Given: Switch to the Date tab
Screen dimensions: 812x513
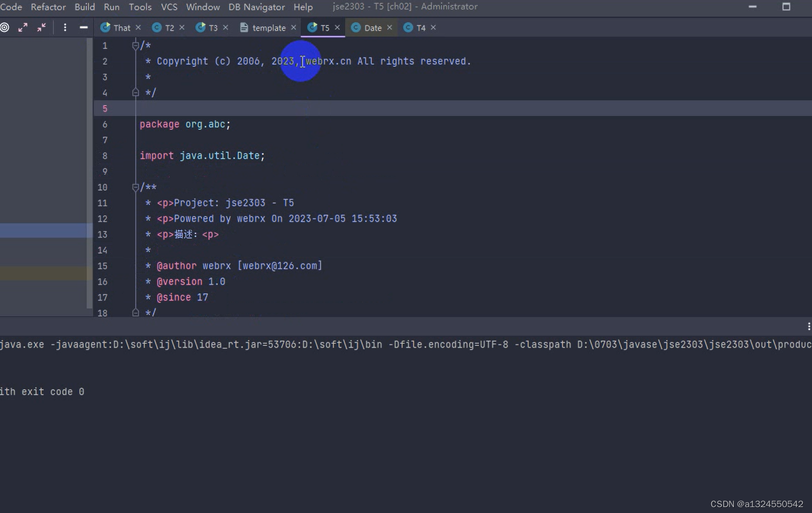Looking at the screenshot, I should [373, 27].
